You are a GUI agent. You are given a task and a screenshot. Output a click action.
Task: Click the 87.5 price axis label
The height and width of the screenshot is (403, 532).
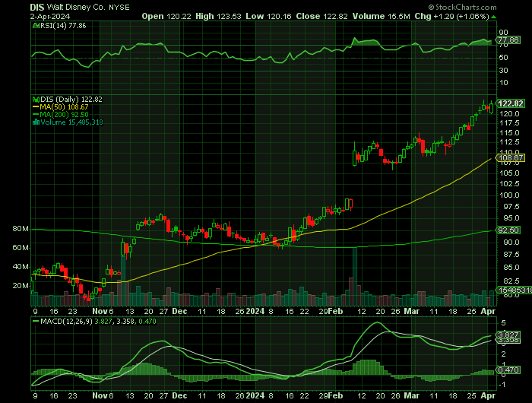(511, 255)
